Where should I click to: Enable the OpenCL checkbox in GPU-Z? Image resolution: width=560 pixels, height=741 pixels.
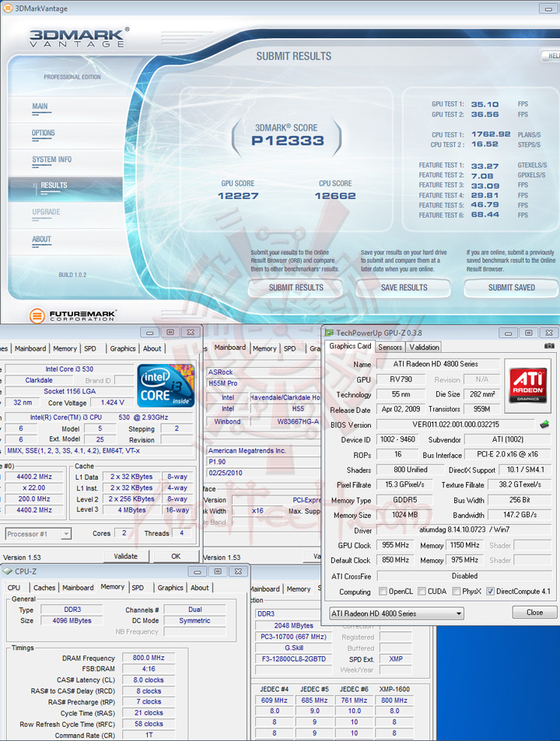click(x=383, y=591)
